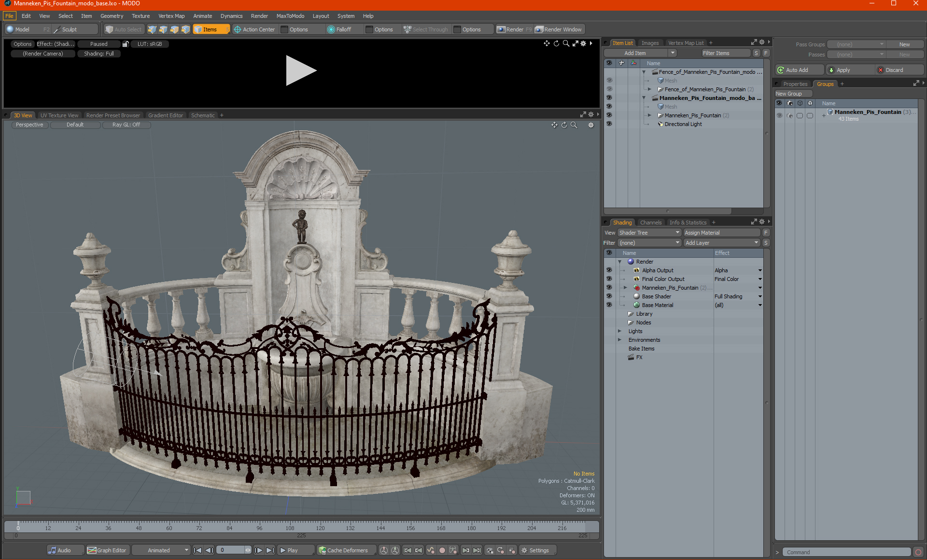Expand the Environments node
Viewport: 927px width, 560px height.
(619, 340)
